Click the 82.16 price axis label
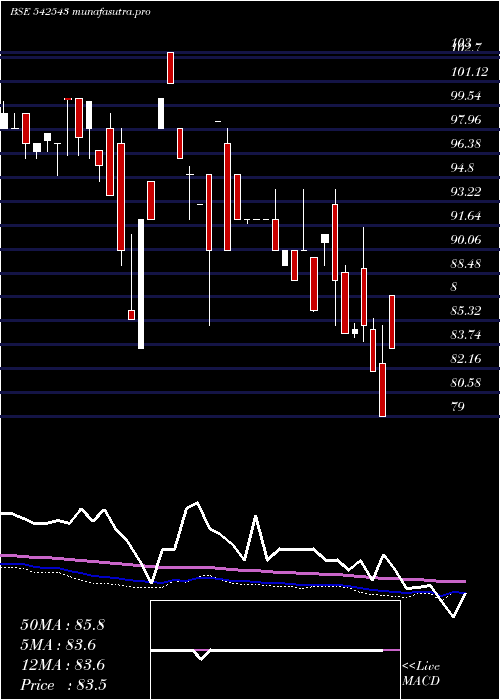The height and width of the screenshot is (700, 500). pos(466,358)
